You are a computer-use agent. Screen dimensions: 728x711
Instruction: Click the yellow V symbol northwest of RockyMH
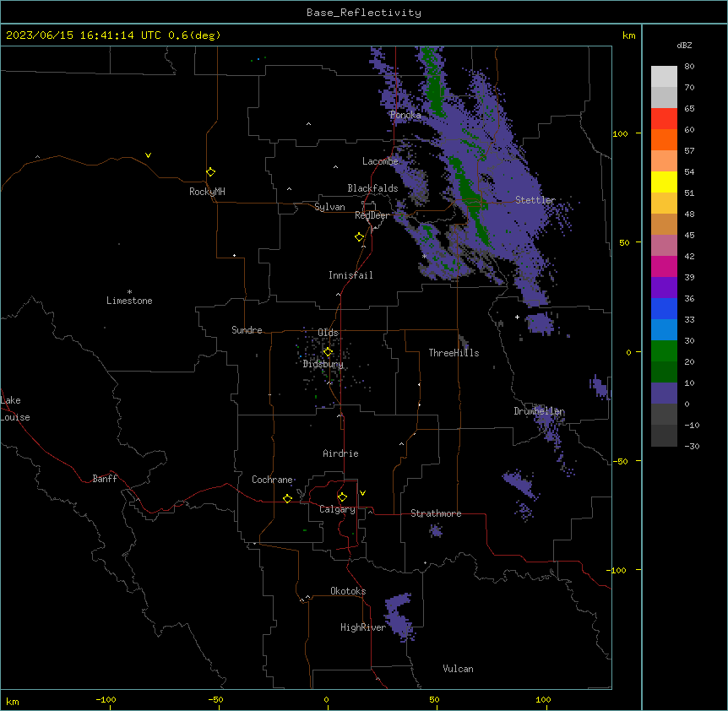click(x=148, y=155)
